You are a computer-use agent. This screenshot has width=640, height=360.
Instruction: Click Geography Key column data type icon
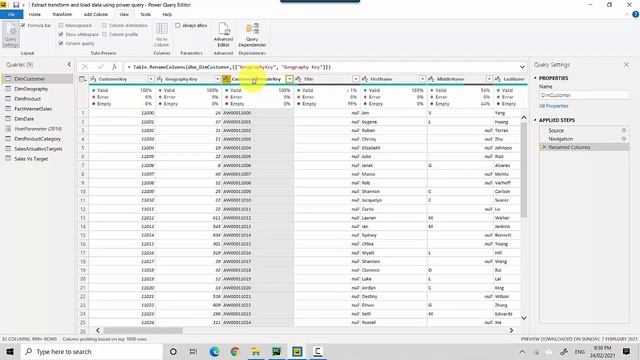coord(160,79)
